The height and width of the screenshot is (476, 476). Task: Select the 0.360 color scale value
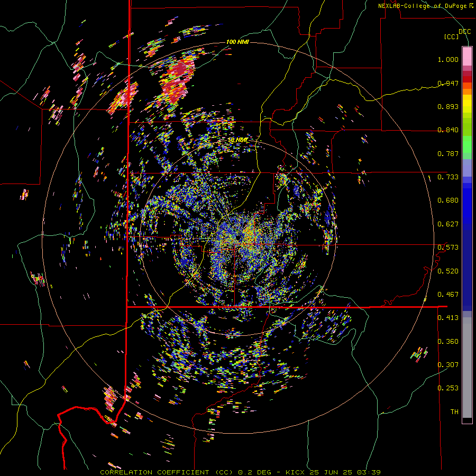tap(448, 342)
